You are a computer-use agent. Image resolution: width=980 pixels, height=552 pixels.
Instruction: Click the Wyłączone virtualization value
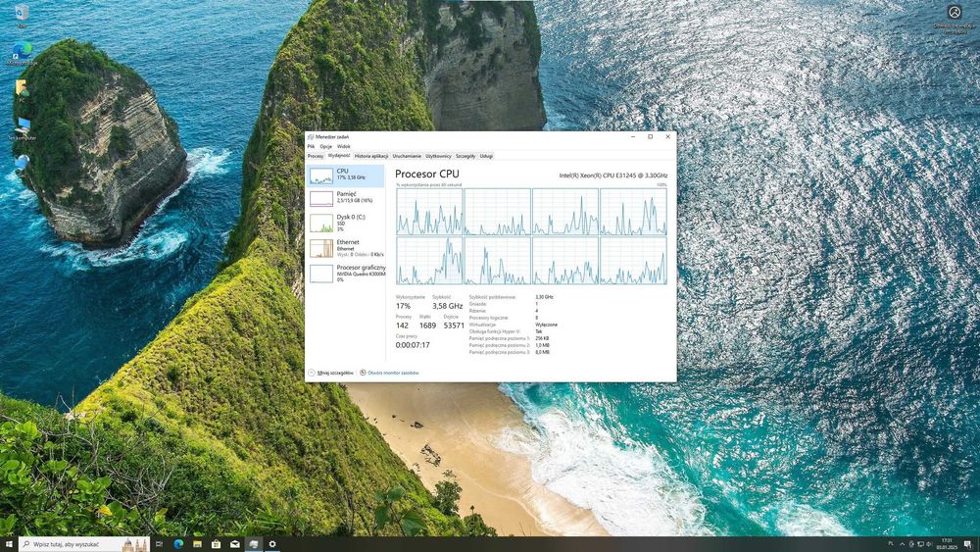pyautogui.click(x=546, y=326)
